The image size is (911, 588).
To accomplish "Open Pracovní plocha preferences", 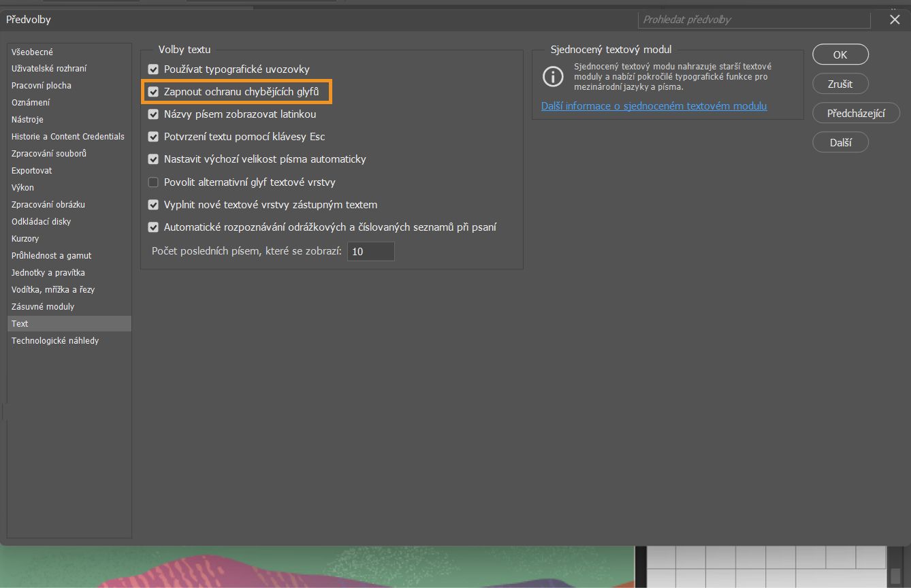I will tap(69, 86).
